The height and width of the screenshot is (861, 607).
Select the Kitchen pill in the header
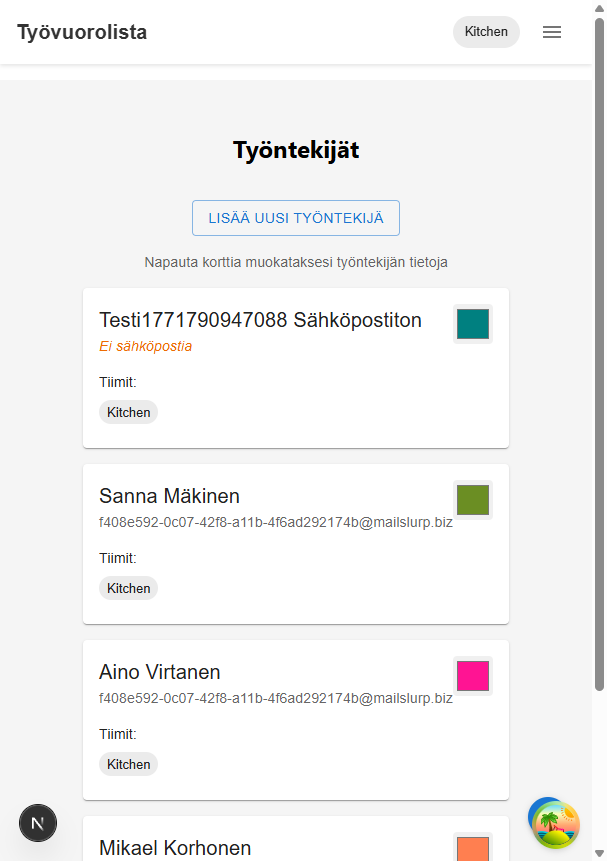point(486,31)
